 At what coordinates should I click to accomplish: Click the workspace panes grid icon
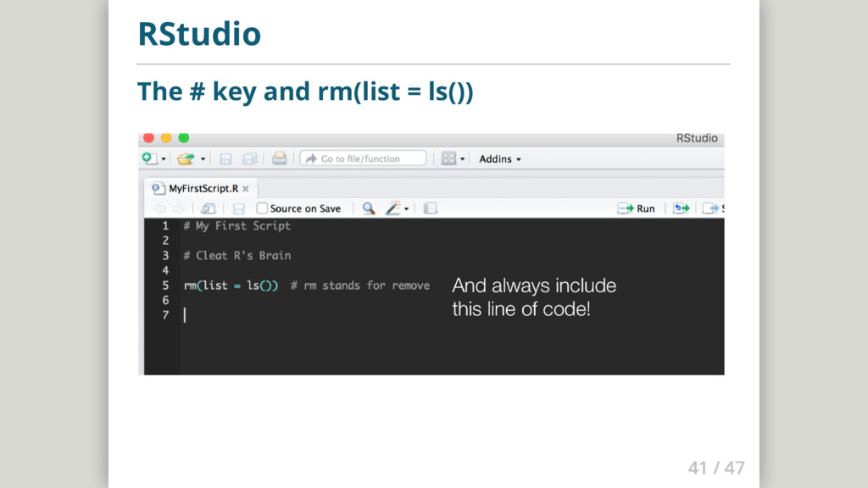pos(448,158)
